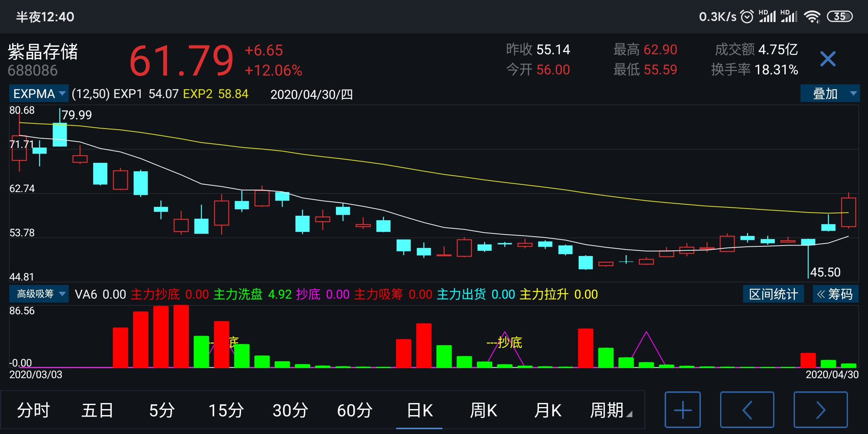Tap the alarm clock status icon

point(747,16)
